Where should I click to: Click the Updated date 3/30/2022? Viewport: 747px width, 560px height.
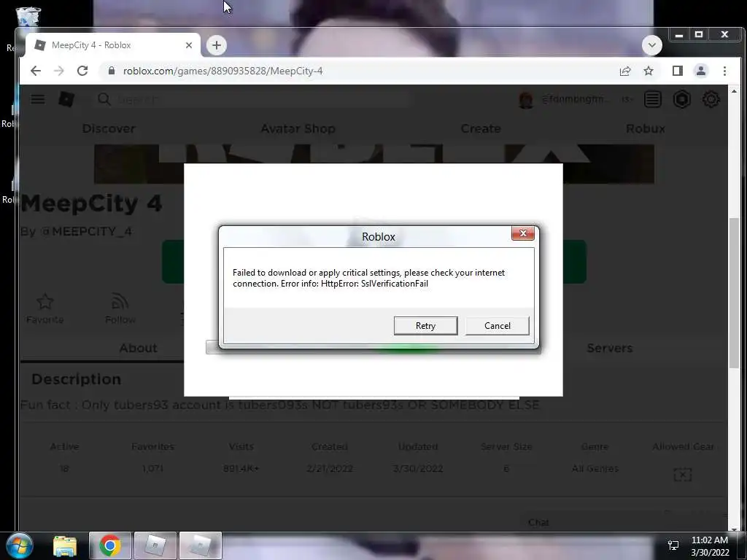click(x=418, y=469)
